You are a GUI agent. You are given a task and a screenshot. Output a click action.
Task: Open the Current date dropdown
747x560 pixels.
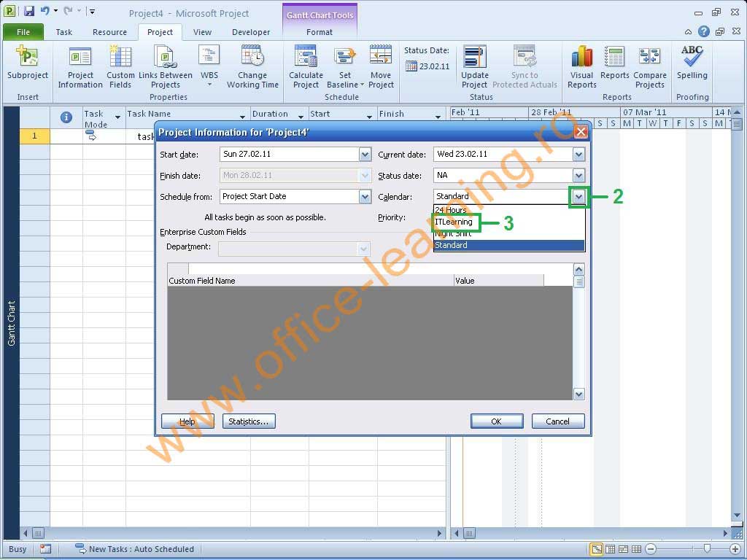click(578, 155)
